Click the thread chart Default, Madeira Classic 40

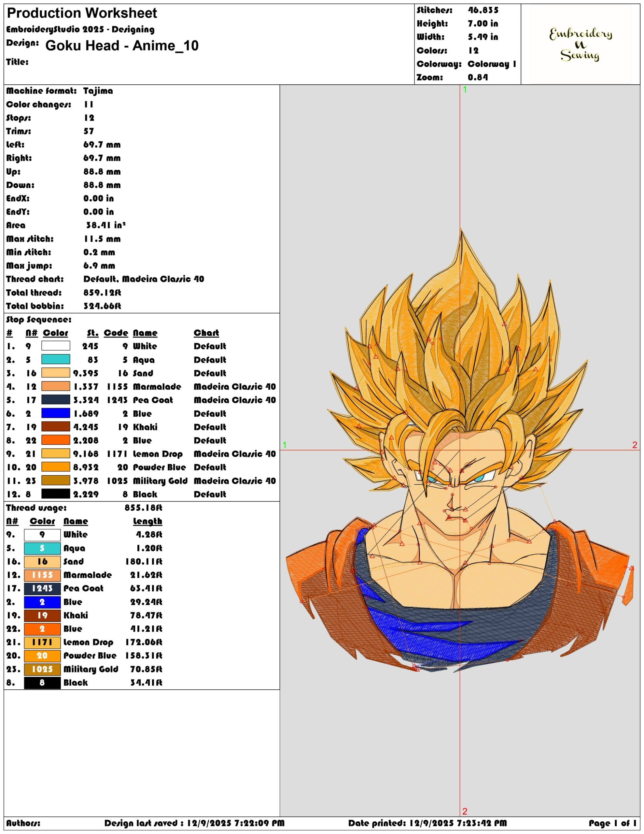pos(144,279)
